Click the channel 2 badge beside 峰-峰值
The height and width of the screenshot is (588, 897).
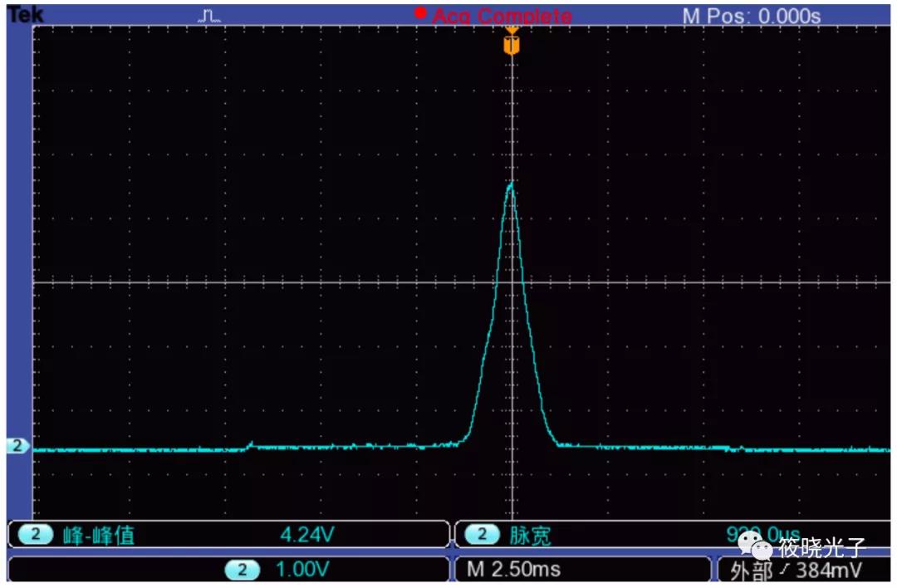[x=35, y=536]
